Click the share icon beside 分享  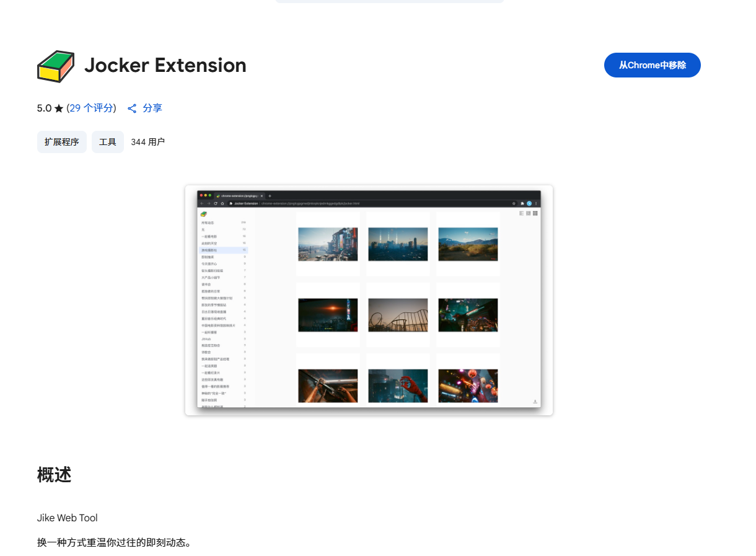132,108
